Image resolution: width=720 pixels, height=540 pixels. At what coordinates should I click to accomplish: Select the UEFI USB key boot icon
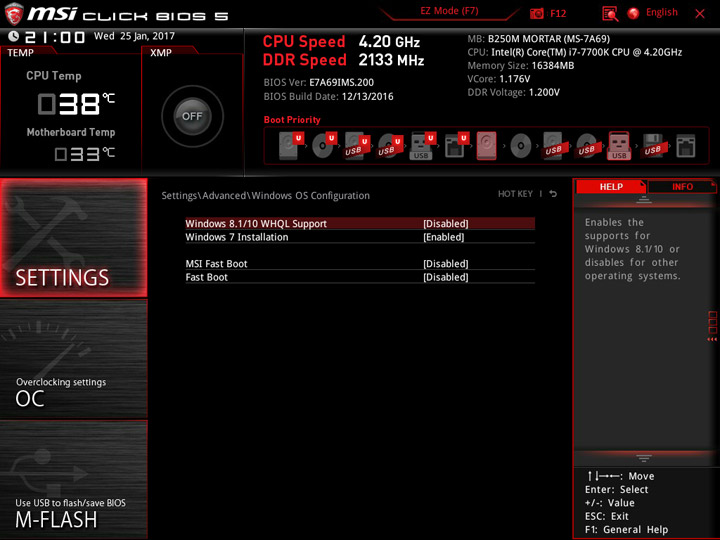pyautogui.click(x=422, y=146)
